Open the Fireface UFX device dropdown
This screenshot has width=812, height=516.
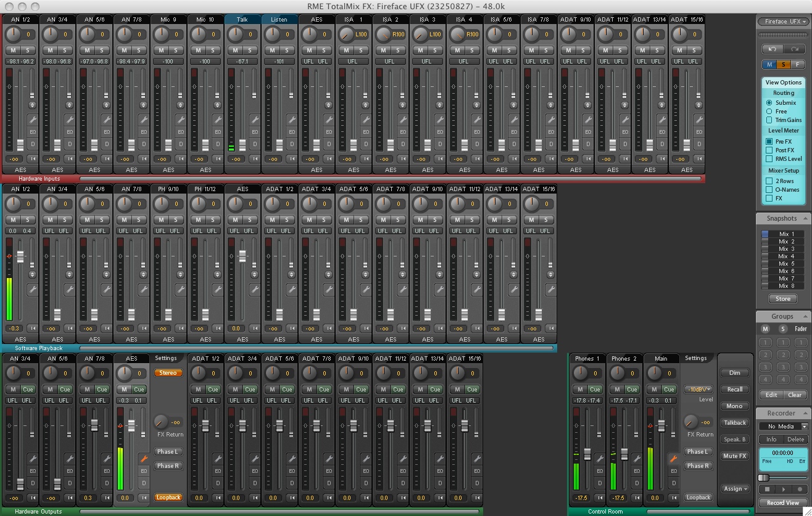[783, 22]
